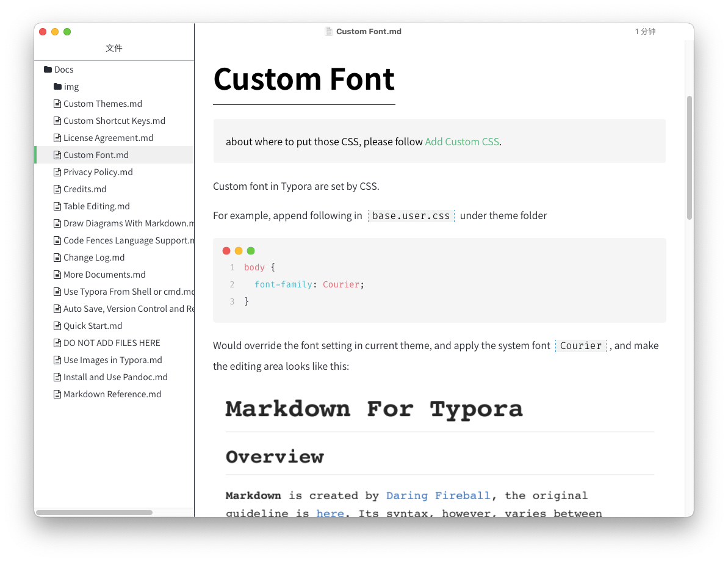Click the file icon beside More Documents.md
This screenshot has height=562, width=728.
coord(57,275)
